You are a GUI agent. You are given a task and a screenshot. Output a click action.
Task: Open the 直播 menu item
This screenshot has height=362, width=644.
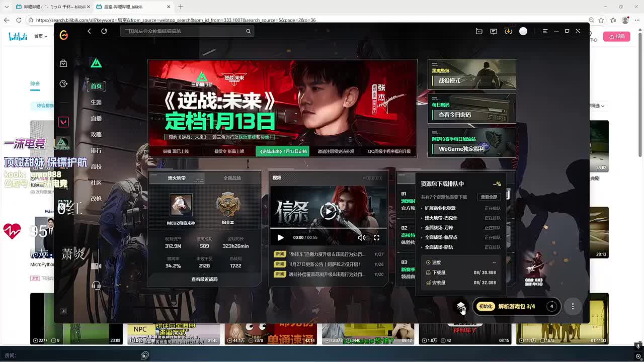(x=96, y=118)
